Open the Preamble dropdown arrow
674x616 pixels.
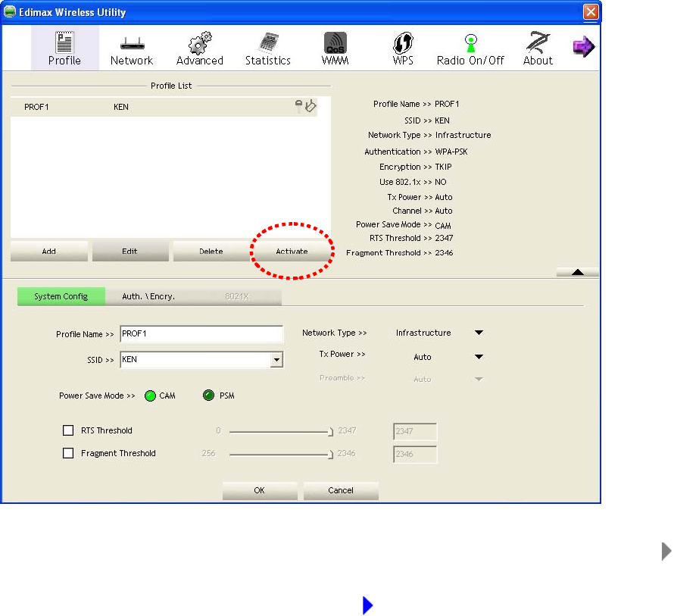coord(479,379)
